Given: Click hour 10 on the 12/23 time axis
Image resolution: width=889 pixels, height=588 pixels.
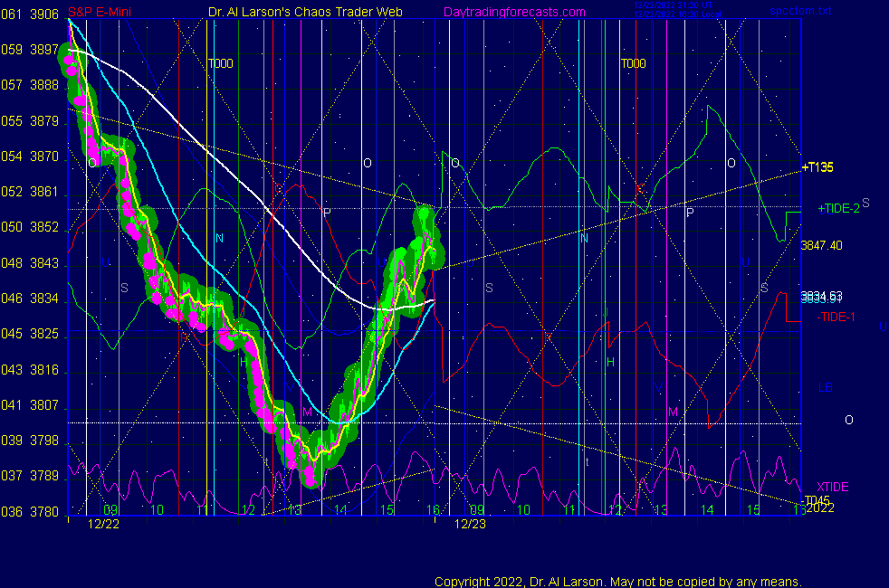Looking at the screenshot, I should tap(524, 510).
